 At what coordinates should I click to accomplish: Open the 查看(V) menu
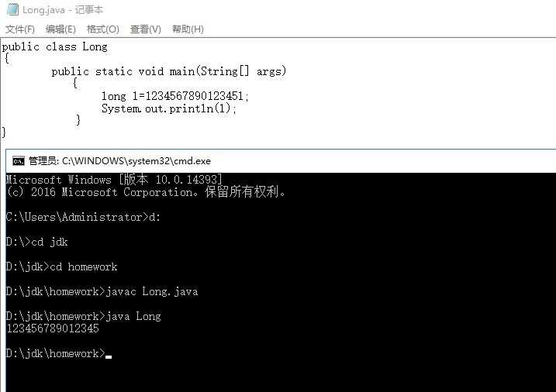(145, 29)
